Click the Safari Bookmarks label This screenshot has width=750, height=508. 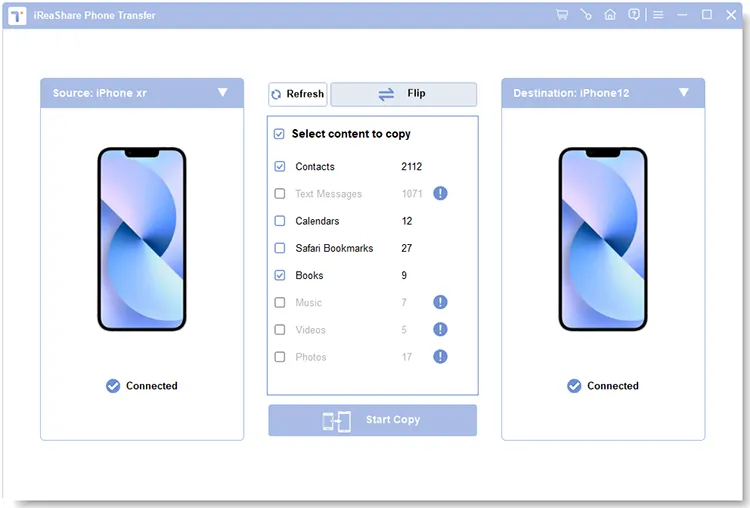point(334,248)
